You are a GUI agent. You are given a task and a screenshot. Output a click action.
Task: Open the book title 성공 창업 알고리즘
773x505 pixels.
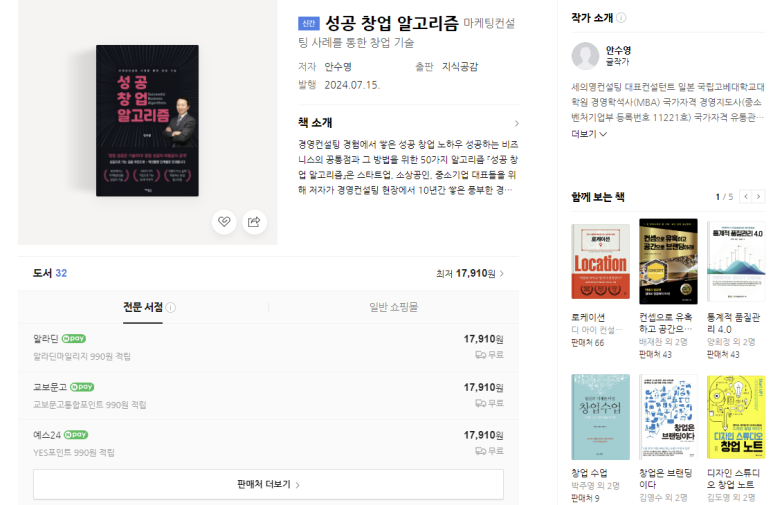(392, 23)
